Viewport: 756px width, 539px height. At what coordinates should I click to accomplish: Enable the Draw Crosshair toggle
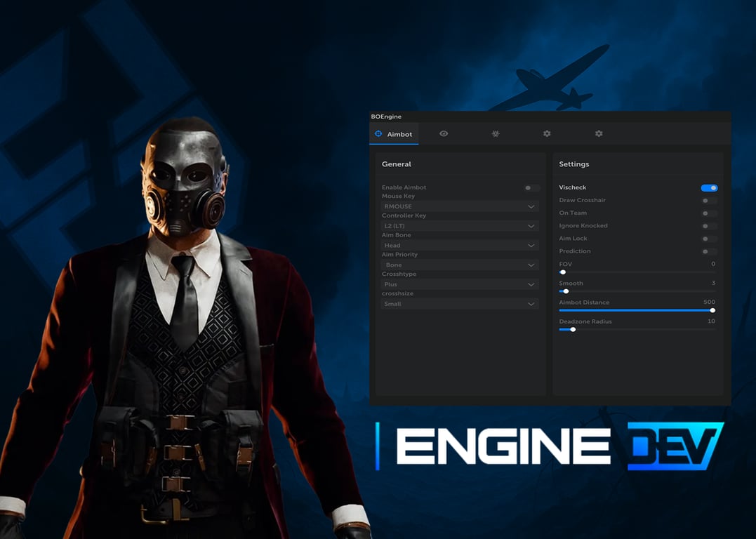pyautogui.click(x=708, y=200)
